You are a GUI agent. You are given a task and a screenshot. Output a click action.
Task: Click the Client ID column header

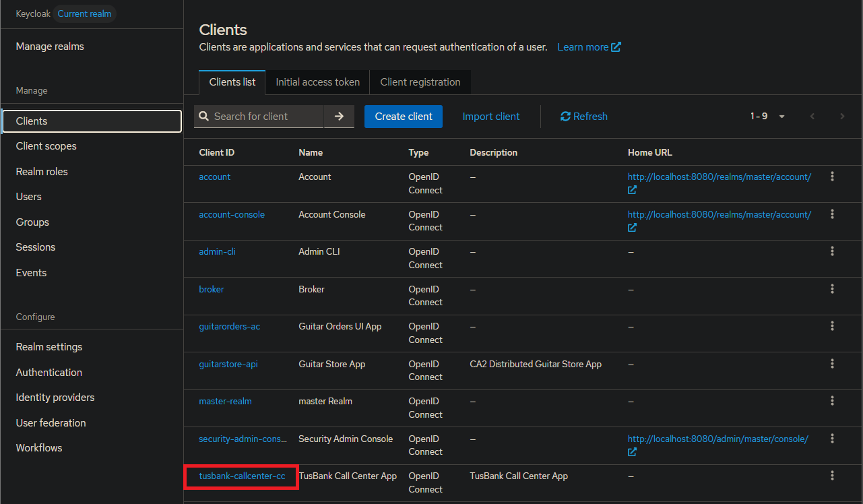(217, 152)
